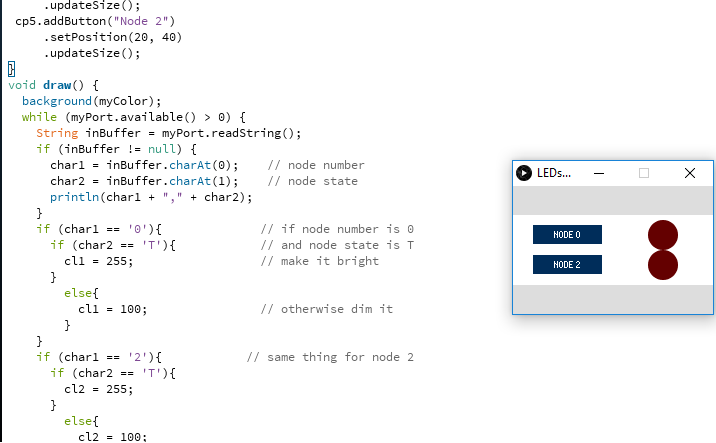Click the upper dark red LED circle

(663, 235)
